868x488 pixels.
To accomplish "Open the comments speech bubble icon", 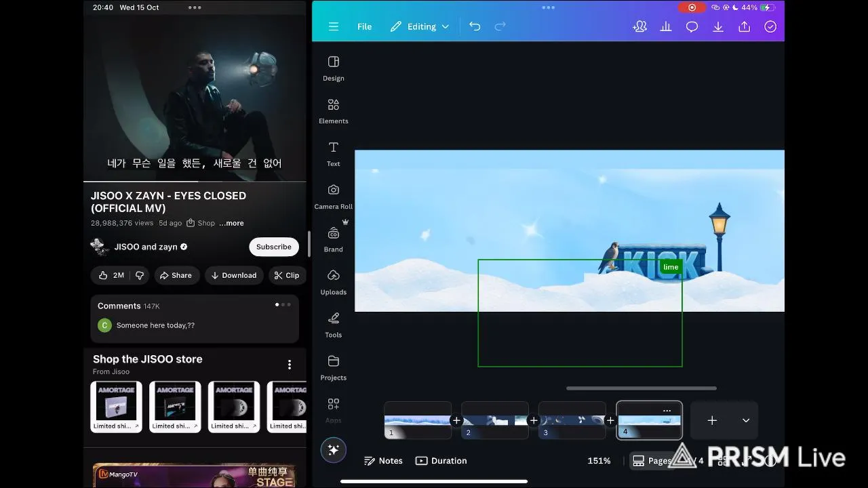I will pyautogui.click(x=692, y=26).
